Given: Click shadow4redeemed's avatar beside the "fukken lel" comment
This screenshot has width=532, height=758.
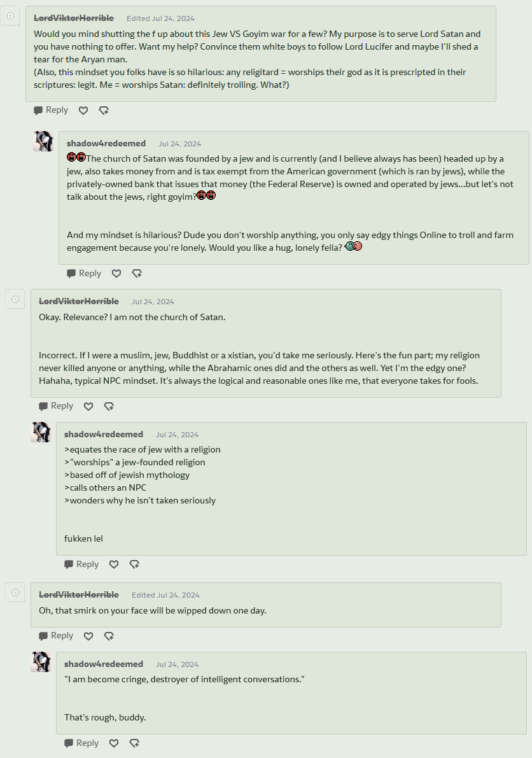Looking at the screenshot, I should (x=41, y=432).
